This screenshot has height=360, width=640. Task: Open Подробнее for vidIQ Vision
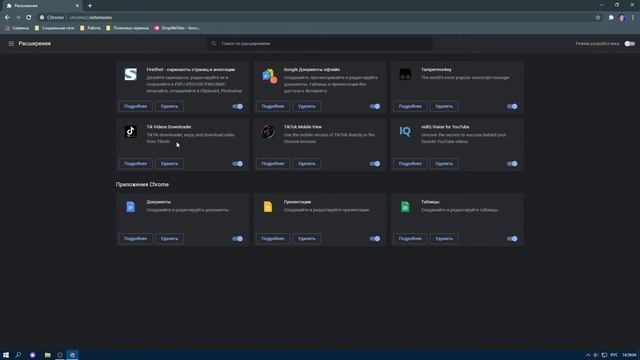(x=410, y=164)
